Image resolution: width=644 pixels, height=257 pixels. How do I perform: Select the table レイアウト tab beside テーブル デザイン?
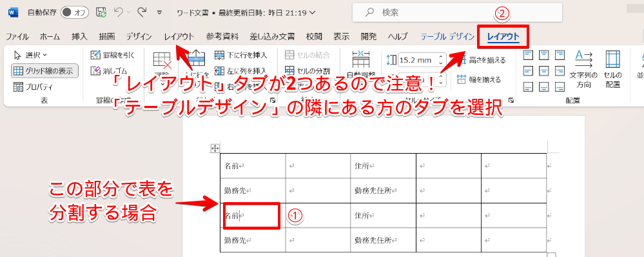coord(503,37)
